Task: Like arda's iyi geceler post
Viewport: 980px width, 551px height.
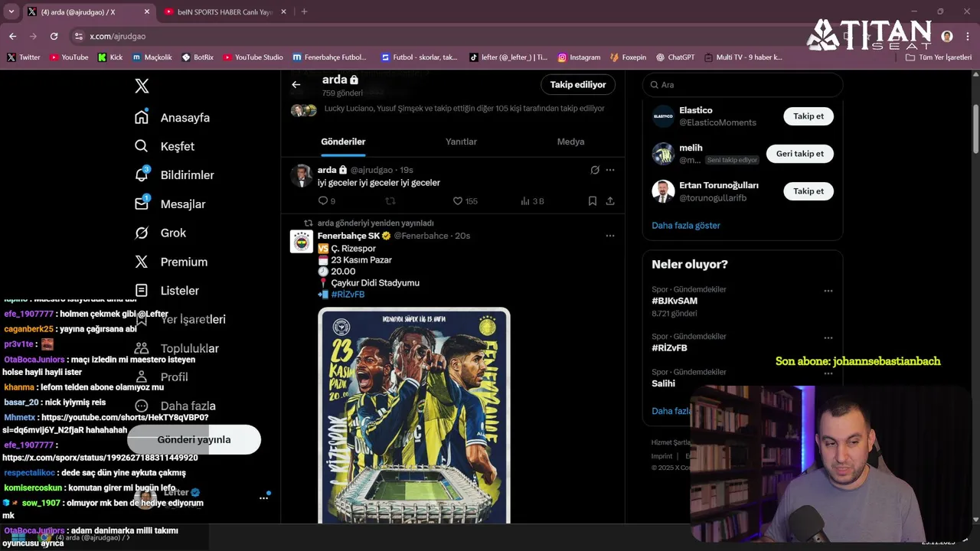Action: (x=465, y=201)
